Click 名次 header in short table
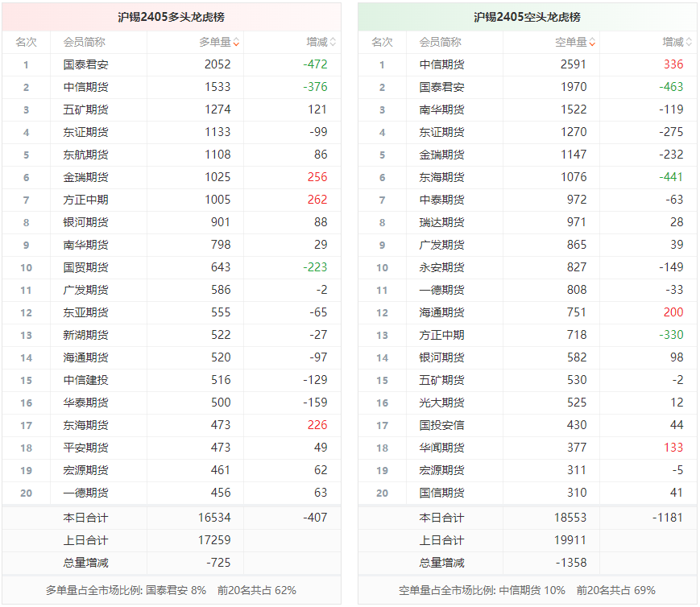 382,43
